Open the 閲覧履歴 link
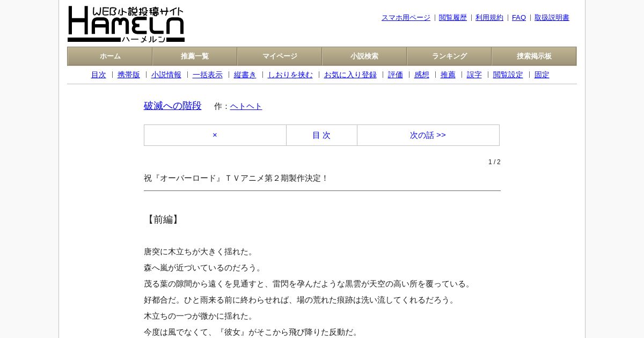 pos(453,18)
